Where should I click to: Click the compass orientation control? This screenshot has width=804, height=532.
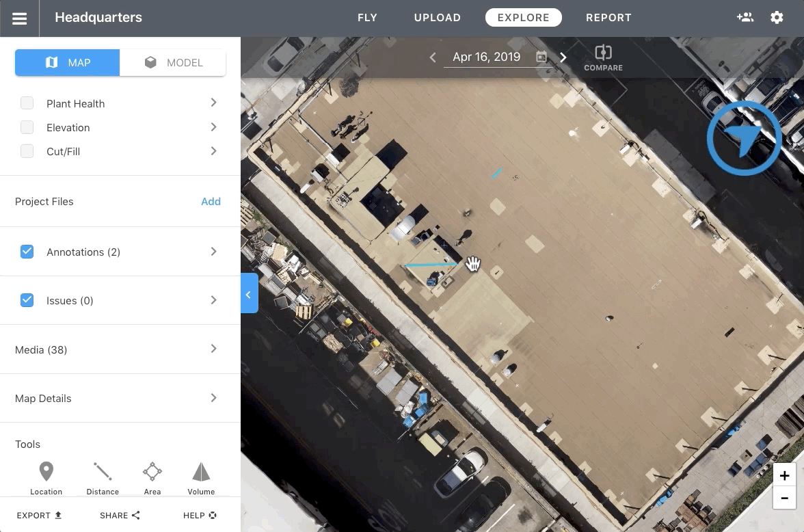[x=744, y=138]
